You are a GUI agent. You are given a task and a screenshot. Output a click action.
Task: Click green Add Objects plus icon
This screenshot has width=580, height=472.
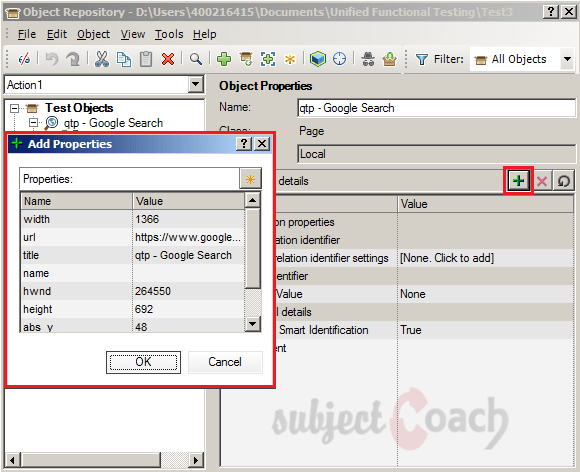point(224,59)
